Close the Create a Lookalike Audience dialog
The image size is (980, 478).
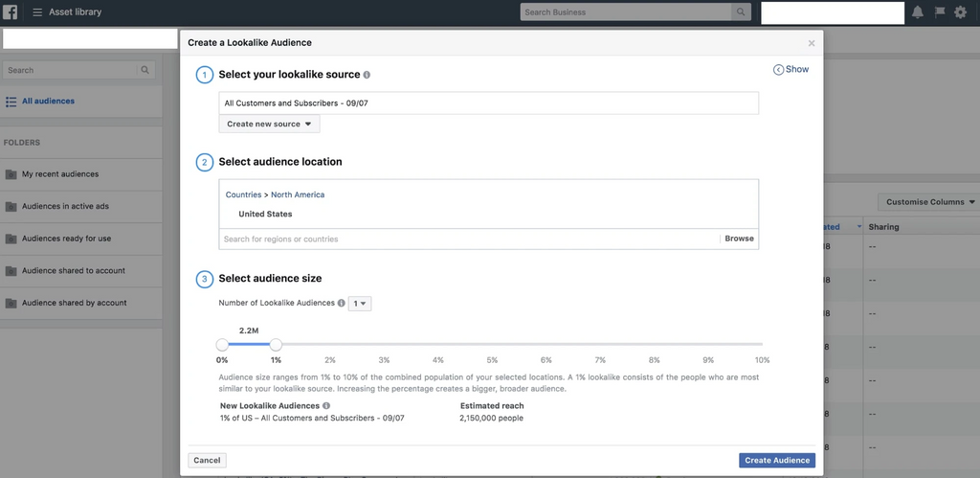[812, 43]
